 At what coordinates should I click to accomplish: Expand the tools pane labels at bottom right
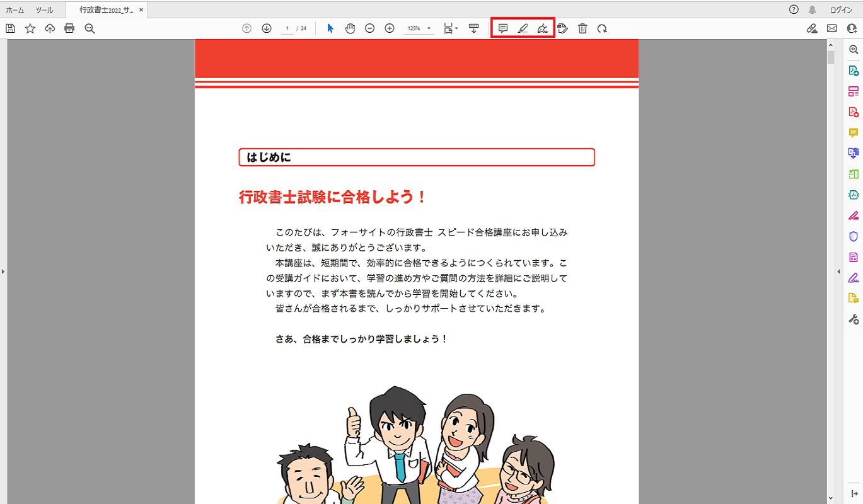click(854, 493)
